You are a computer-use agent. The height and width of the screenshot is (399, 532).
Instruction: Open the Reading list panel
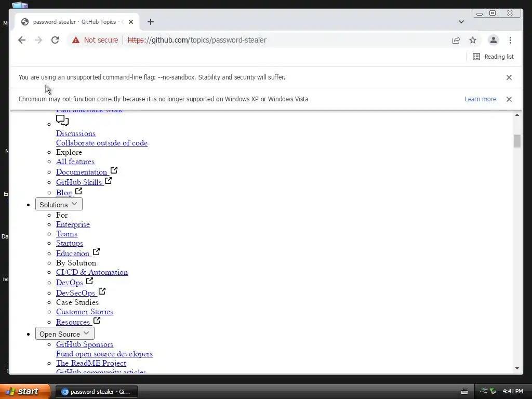point(494,57)
